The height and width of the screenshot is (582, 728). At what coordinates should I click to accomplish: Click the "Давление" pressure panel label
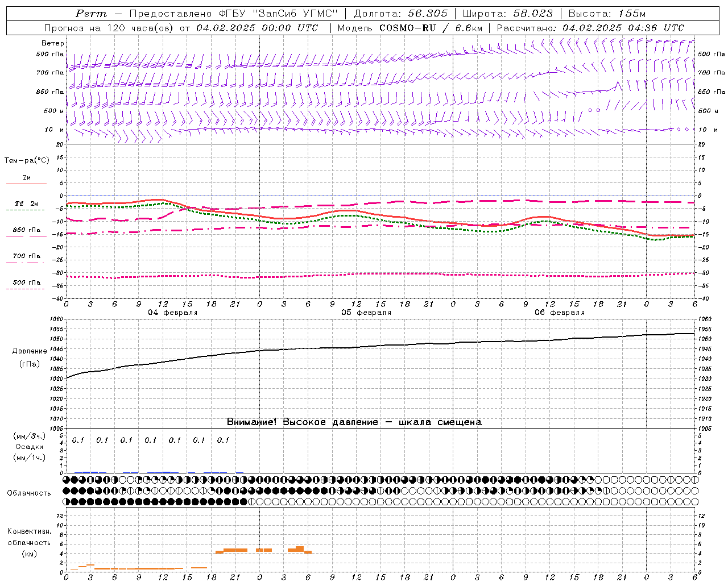pos(30,351)
